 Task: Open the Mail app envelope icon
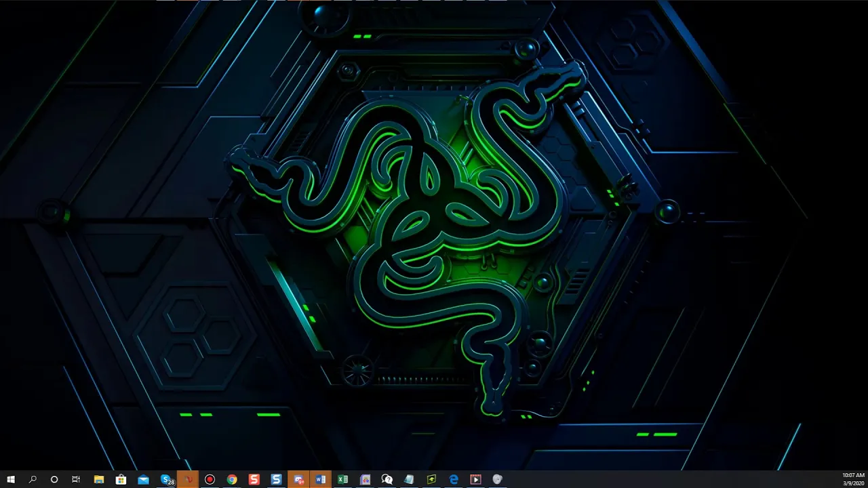[143, 479]
